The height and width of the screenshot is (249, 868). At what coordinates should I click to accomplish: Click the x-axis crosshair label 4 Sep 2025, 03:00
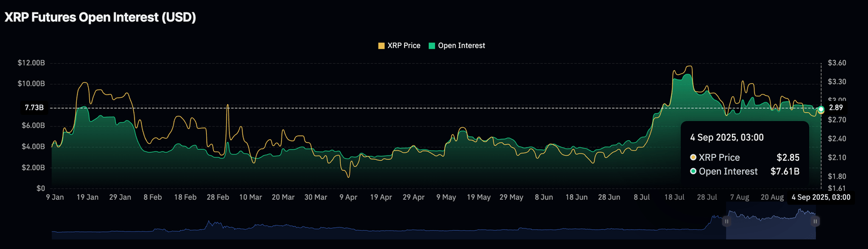click(x=820, y=197)
